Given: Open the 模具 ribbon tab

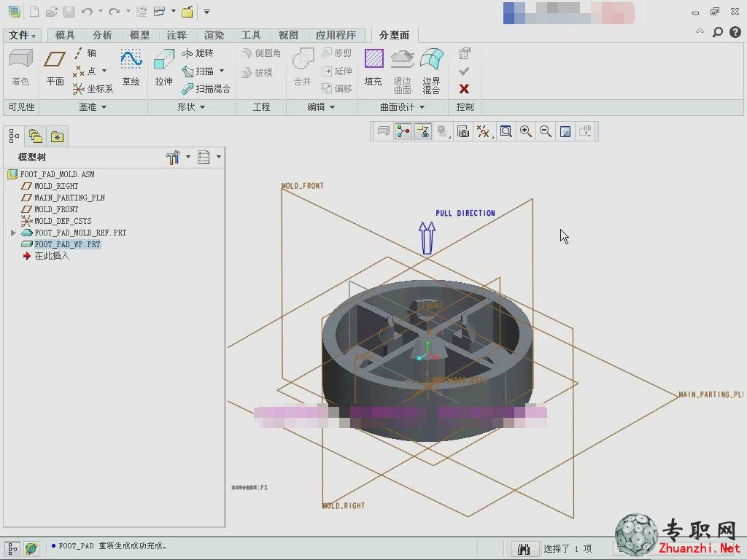Looking at the screenshot, I should 65,35.
